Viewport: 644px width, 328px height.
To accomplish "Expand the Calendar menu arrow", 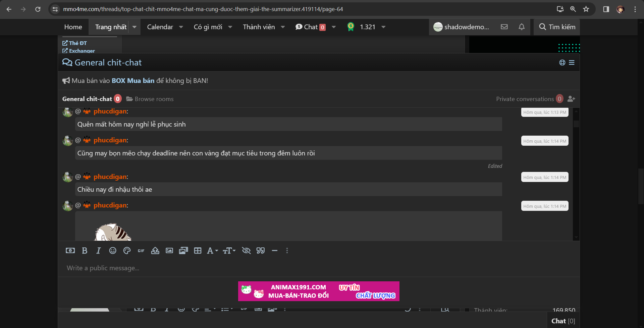I will [x=181, y=27].
